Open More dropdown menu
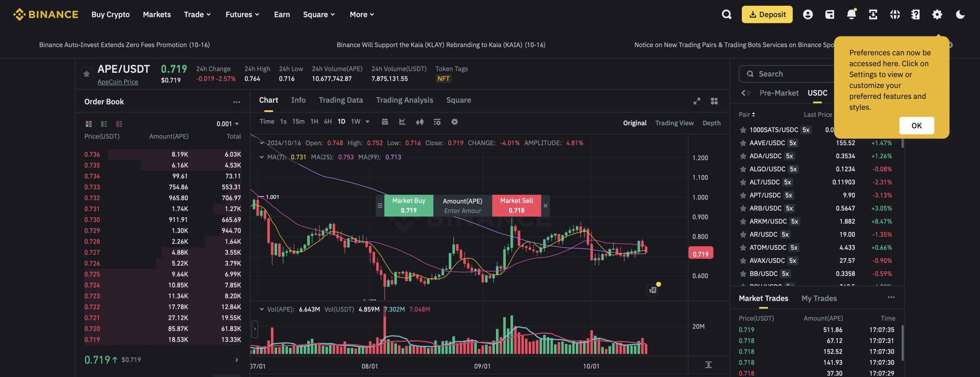Screen dimensions: 980x377 point(362,15)
